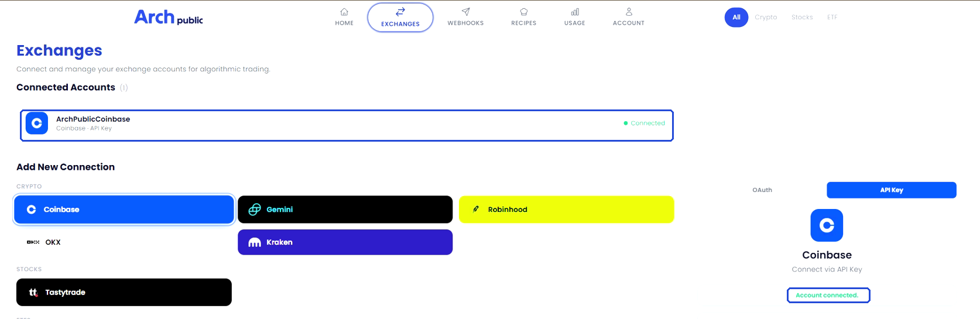Click the Coinbase title in connect panel
This screenshot has width=980, height=319.
[x=827, y=255]
